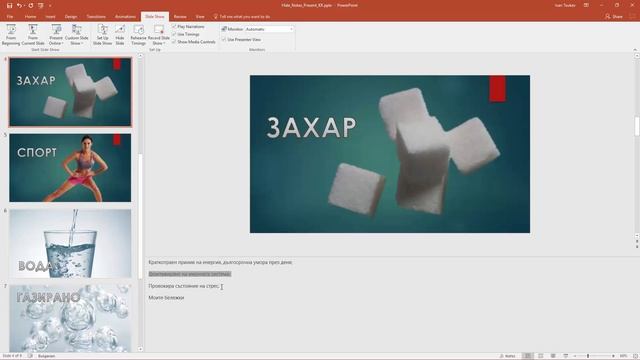Image resolution: width=640 pixels, height=360 pixels.
Task: Click the user account name in title bar
Action: pos(565,5)
